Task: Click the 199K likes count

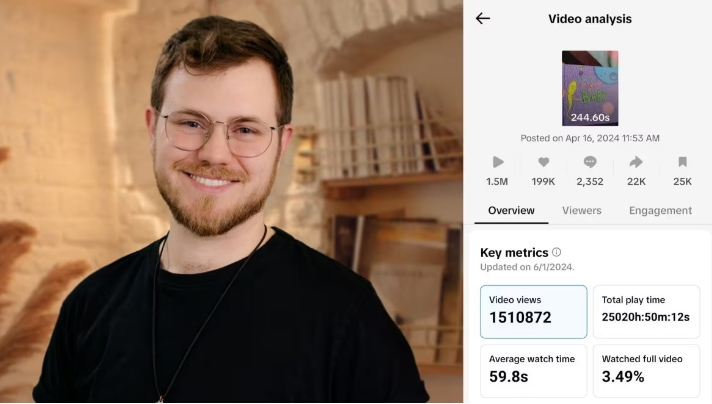Action: coord(544,182)
